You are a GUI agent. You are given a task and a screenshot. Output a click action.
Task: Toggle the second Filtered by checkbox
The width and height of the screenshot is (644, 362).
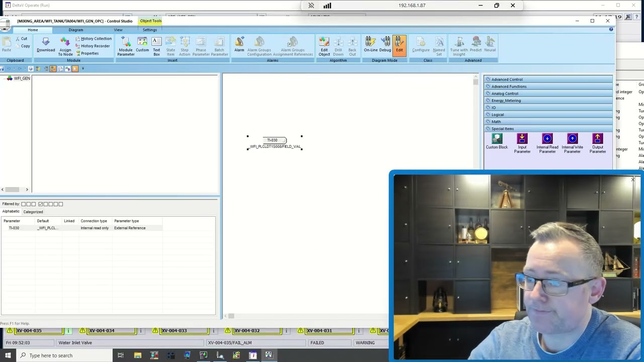(x=28, y=204)
